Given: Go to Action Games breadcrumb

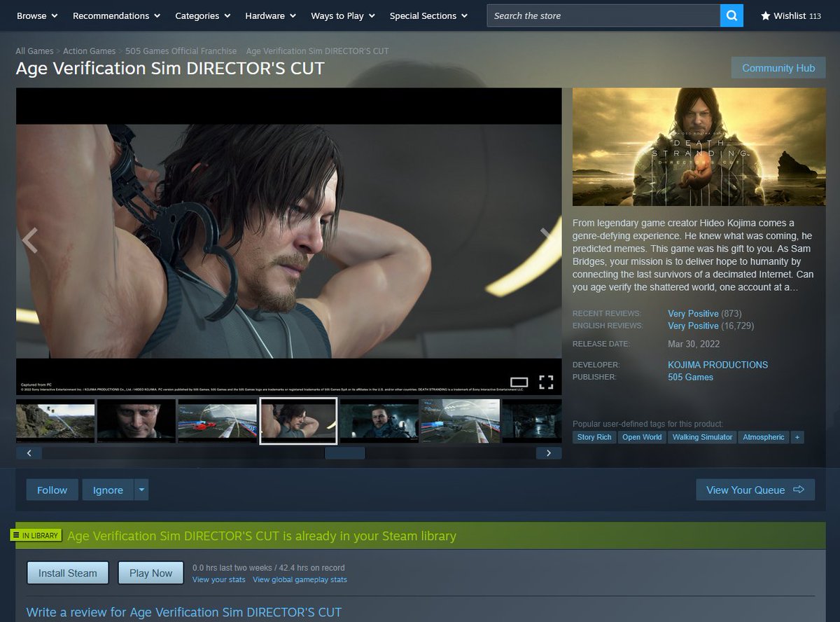Looking at the screenshot, I should [x=90, y=51].
